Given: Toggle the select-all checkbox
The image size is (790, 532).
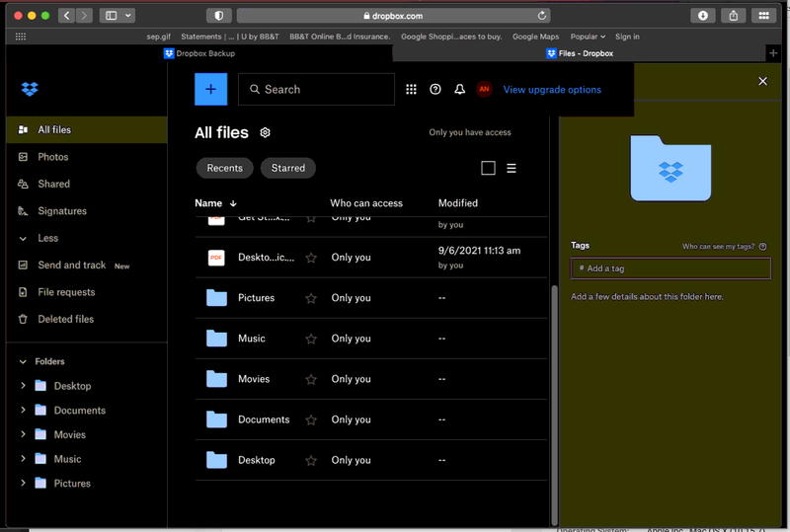Looking at the screenshot, I should [x=488, y=169].
